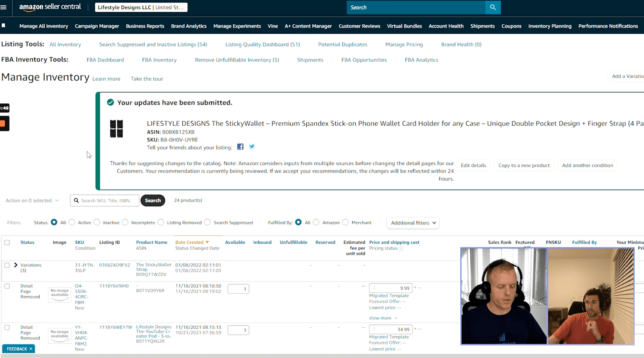The height and width of the screenshot is (358, 644).
Task: Click Add another condition button
Action: [x=587, y=165]
